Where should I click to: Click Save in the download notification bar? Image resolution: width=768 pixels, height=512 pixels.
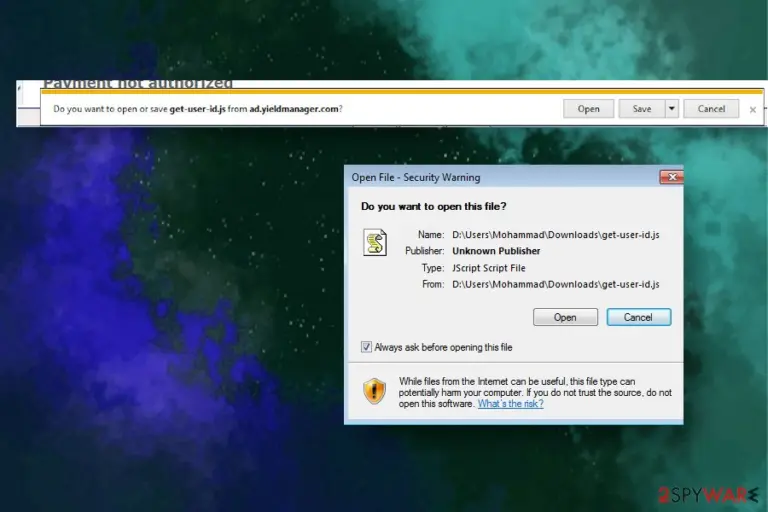[x=642, y=109]
